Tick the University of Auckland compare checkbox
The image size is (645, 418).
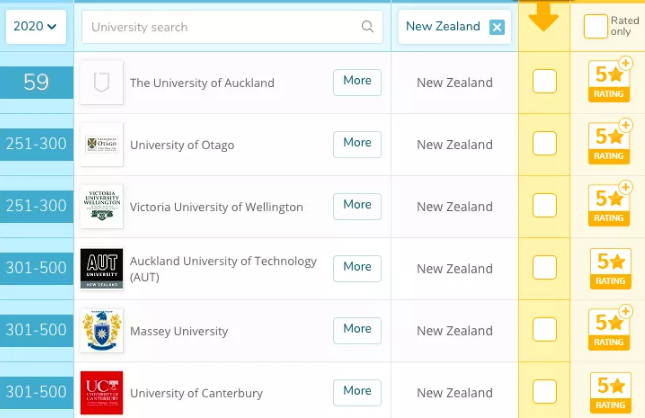(544, 82)
